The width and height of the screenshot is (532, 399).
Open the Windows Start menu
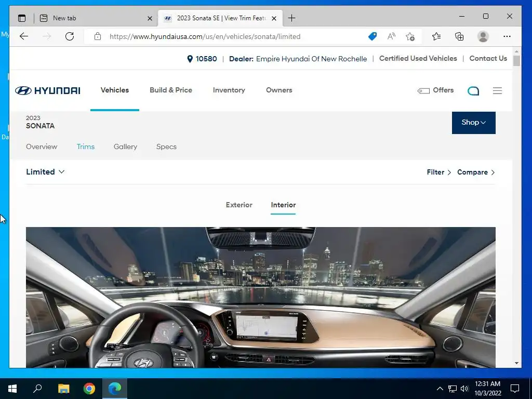12,389
